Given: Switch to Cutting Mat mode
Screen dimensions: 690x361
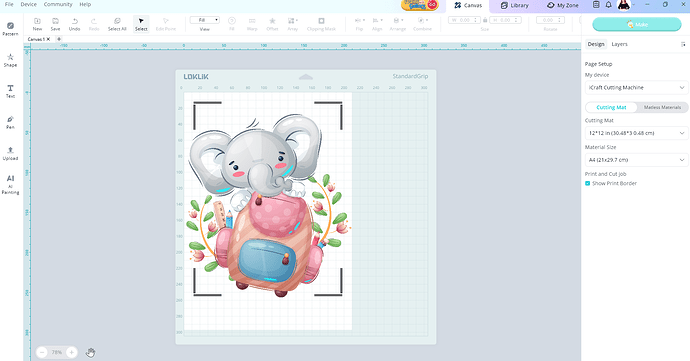Looking at the screenshot, I should click(611, 107).
